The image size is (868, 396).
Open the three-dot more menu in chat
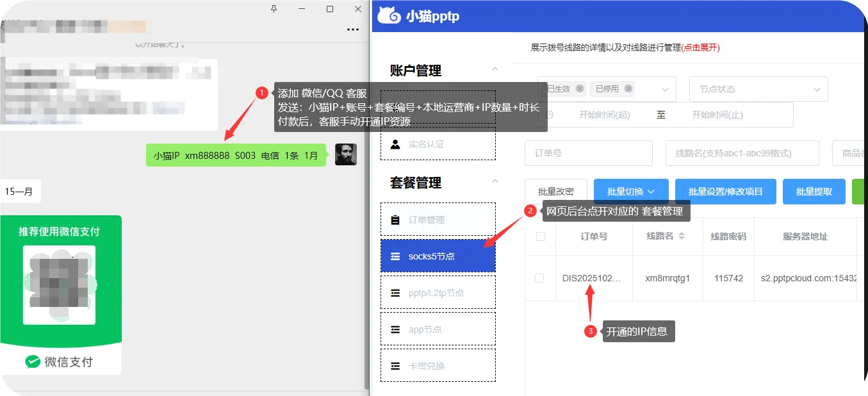(x=353, y=29)
